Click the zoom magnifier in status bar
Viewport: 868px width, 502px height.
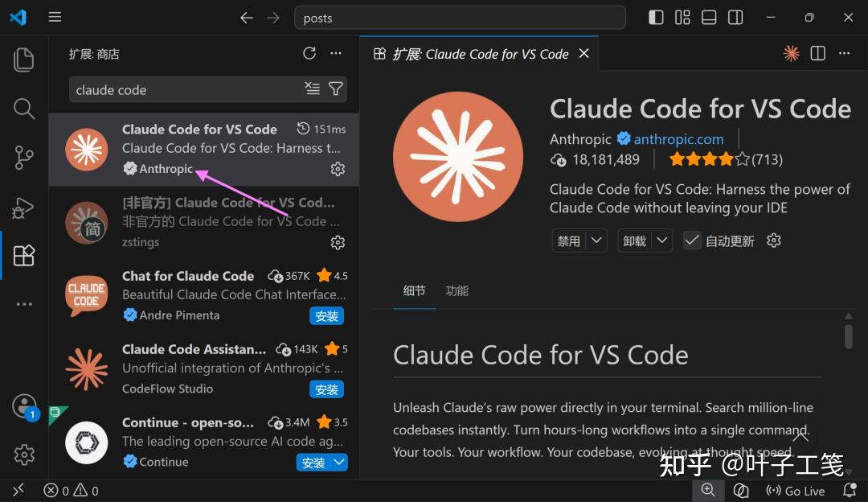[x=708, y=491]
